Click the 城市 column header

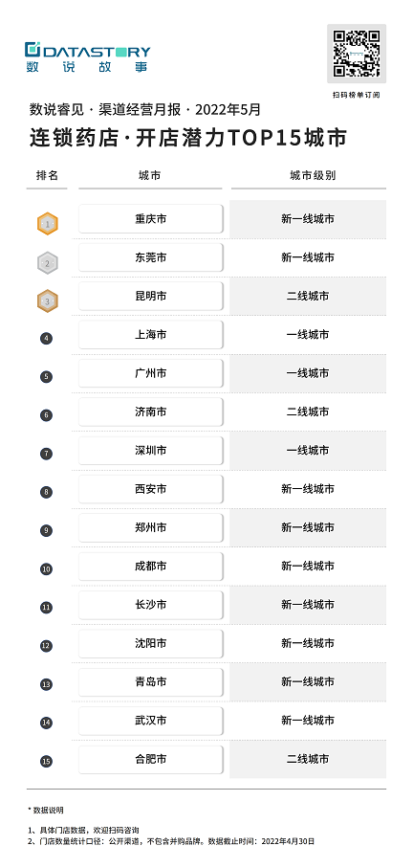150,175
